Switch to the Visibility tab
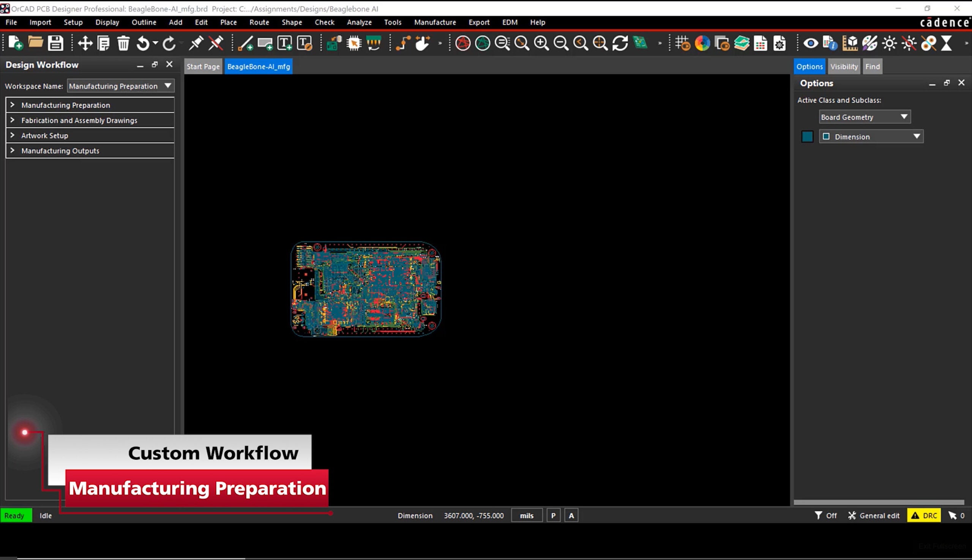This screenshot has width=972, height=560. (x=844, y=66)
